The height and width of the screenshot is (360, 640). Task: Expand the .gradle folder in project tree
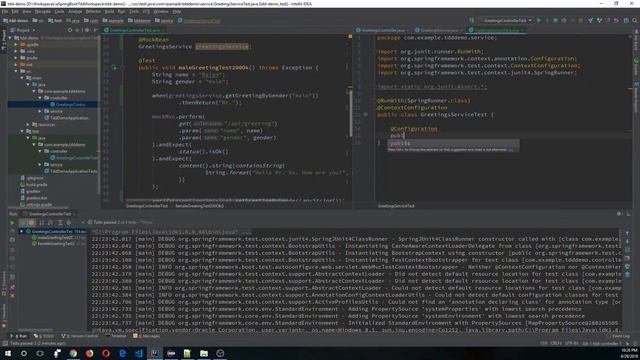click(16, 44)
